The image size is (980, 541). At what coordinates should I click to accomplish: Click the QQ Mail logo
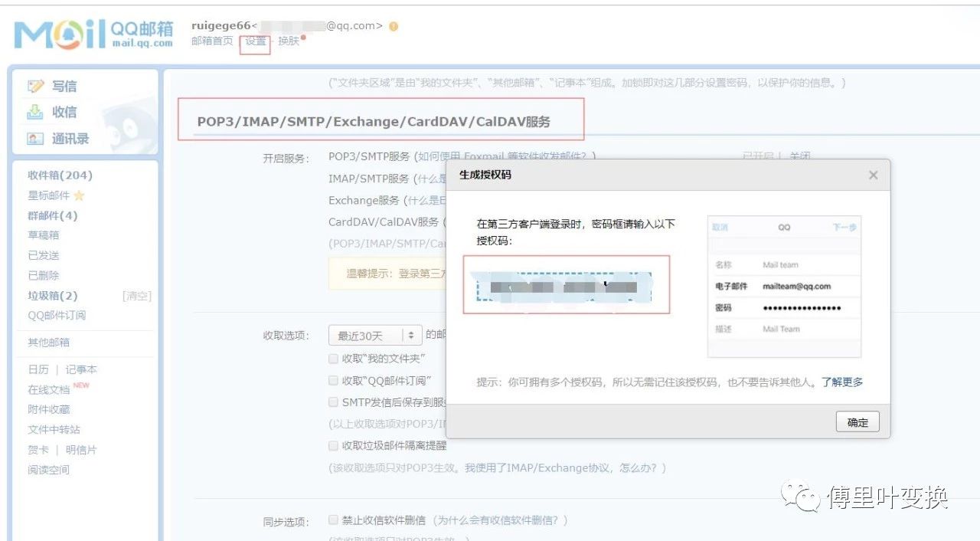click(x=93, y=34)
